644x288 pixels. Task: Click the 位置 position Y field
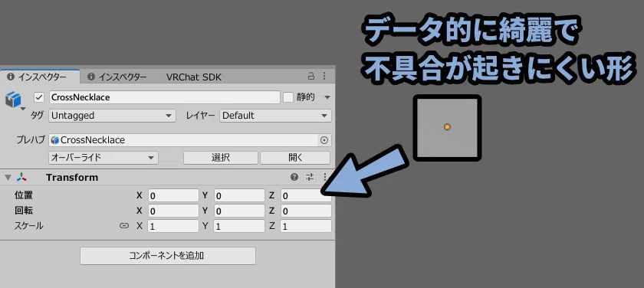coord(239,195)
